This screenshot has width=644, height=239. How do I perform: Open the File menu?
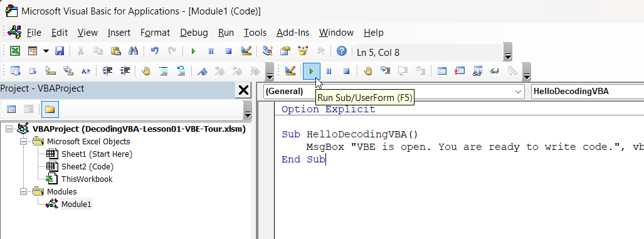tap(34, 33)
